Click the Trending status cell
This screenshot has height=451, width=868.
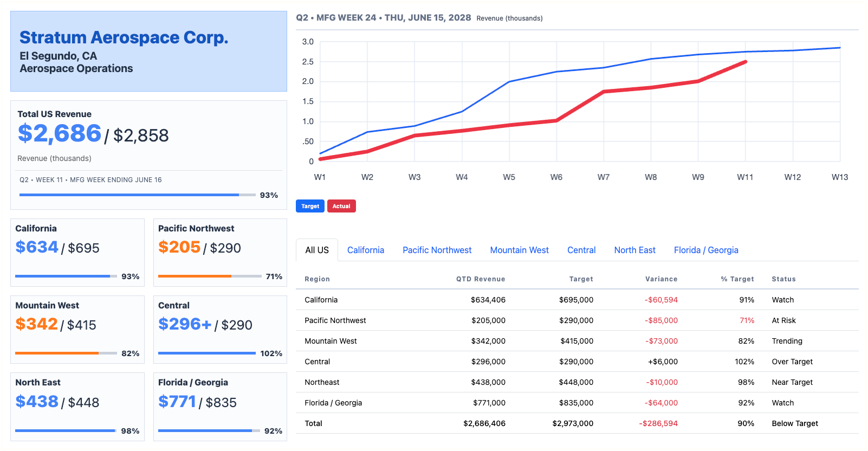click(x=787, y=341)
